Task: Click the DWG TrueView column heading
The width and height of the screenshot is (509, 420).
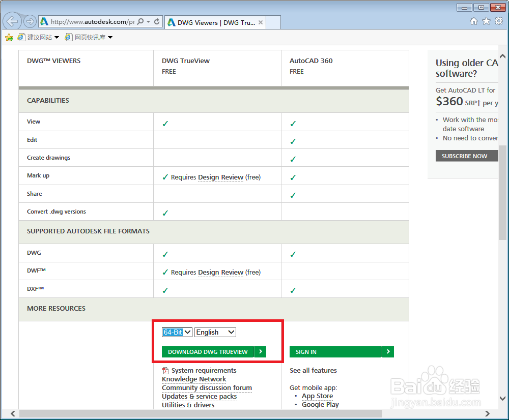Action: [186, 61]
